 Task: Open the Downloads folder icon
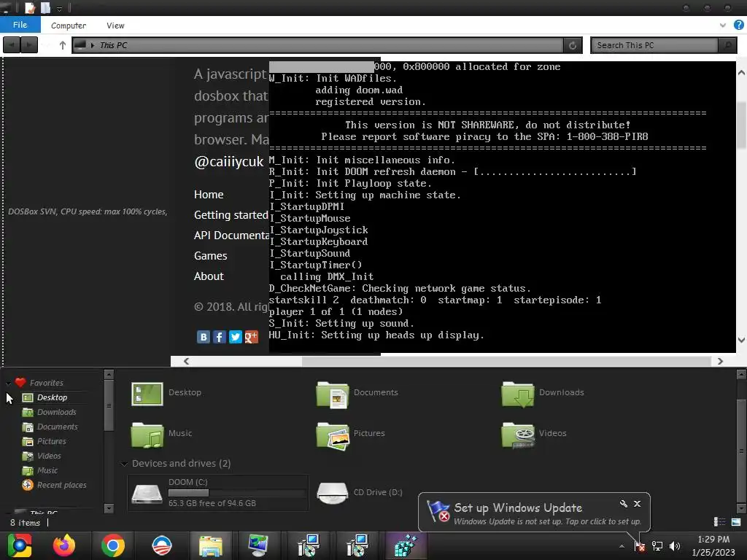pyautogui.click(x=518, y=394)
